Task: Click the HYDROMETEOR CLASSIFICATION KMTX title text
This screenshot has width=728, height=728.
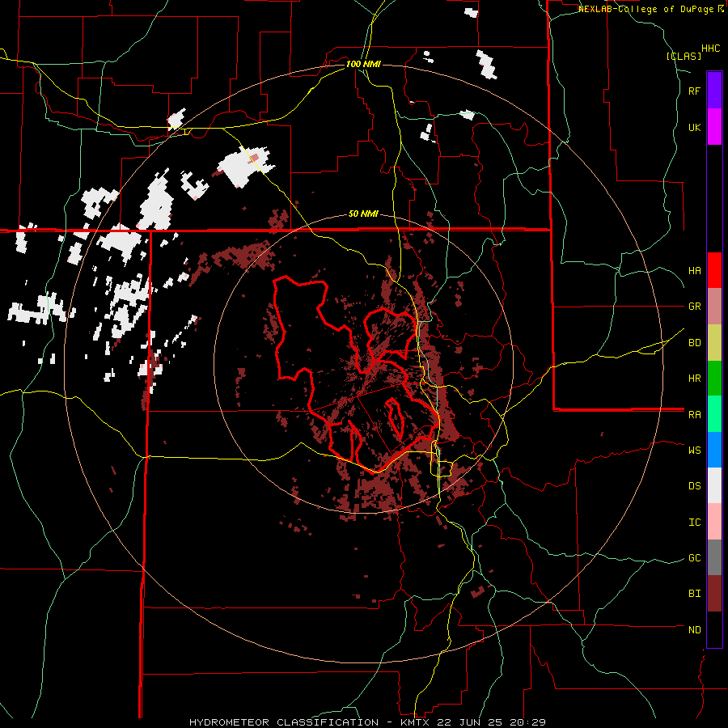Action: (367, 722)
